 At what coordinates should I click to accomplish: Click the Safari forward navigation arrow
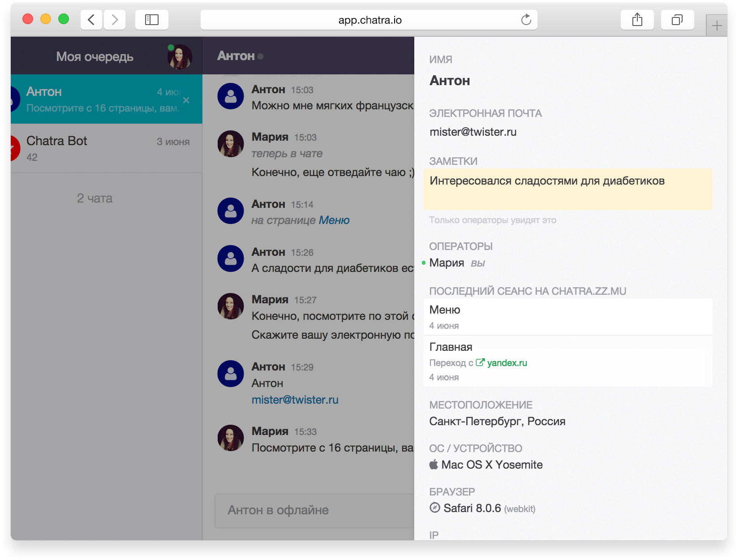pyautogui.click(x=115, y=20)
